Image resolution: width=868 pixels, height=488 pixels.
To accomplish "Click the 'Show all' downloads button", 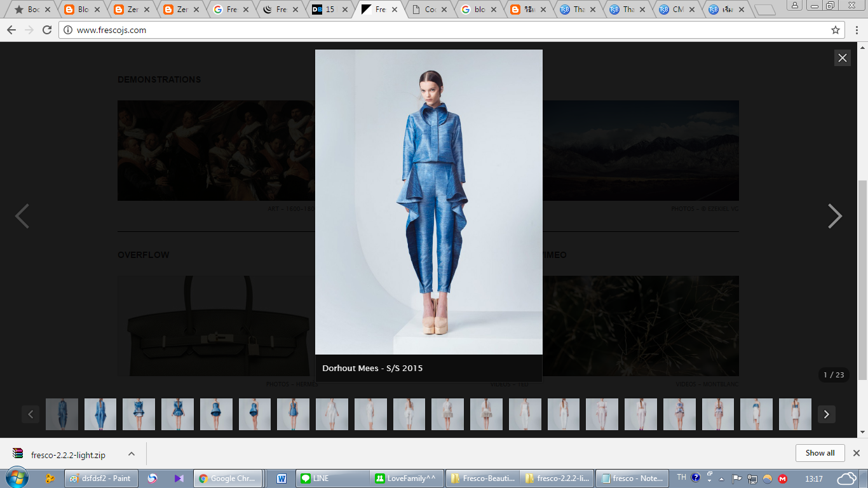I will click(820, 453).
